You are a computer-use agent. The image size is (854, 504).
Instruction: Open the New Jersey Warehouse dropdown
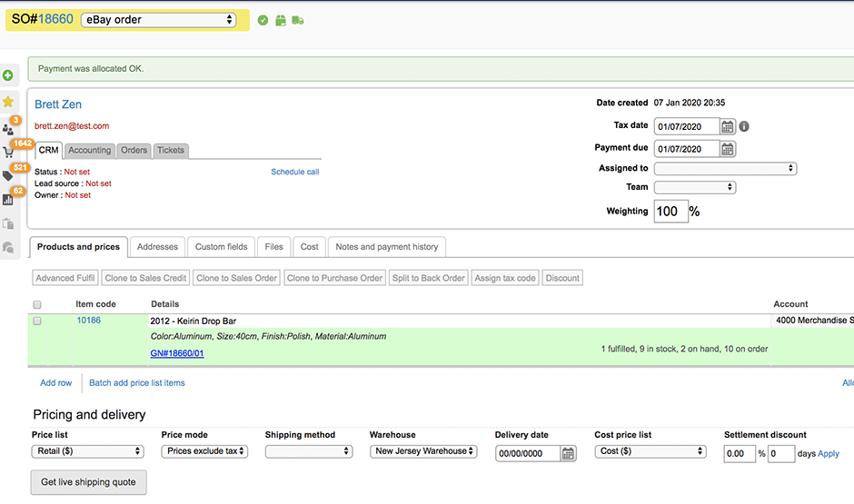coord(423,451)
